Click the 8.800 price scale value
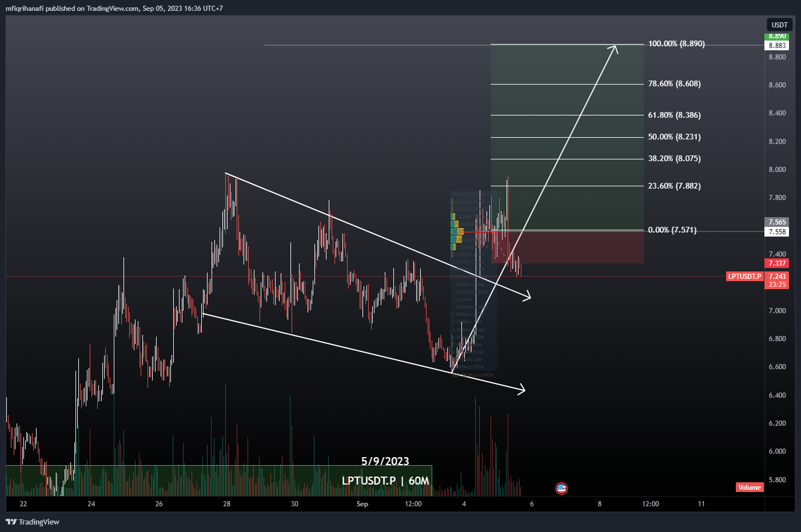 click(777, 57)
